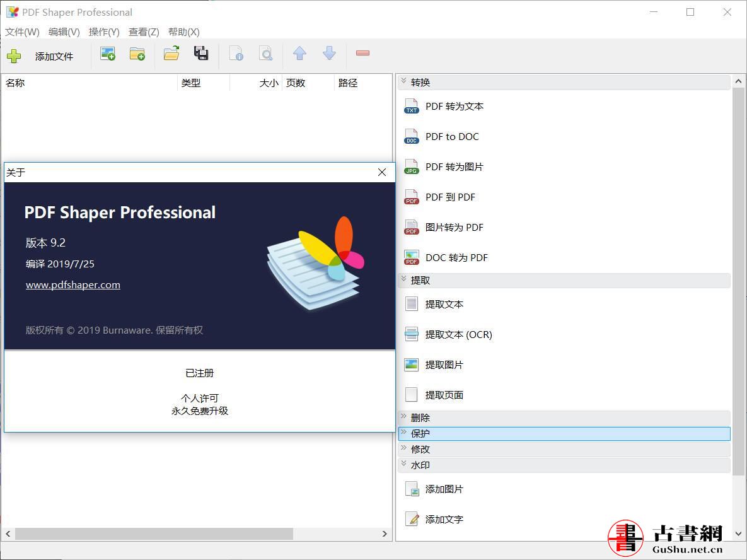
Task: Collapse the 水印 section chevron
Action: (403, 464)
